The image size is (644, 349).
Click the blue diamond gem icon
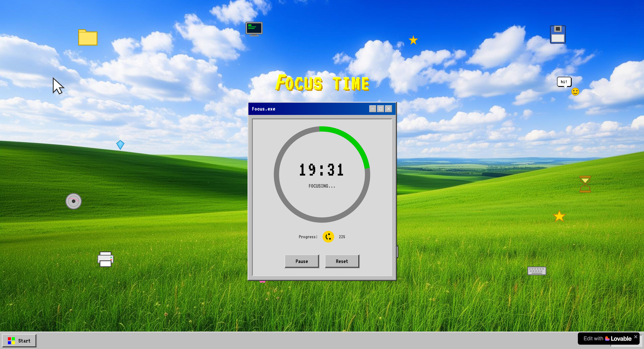tap(120, 145)
